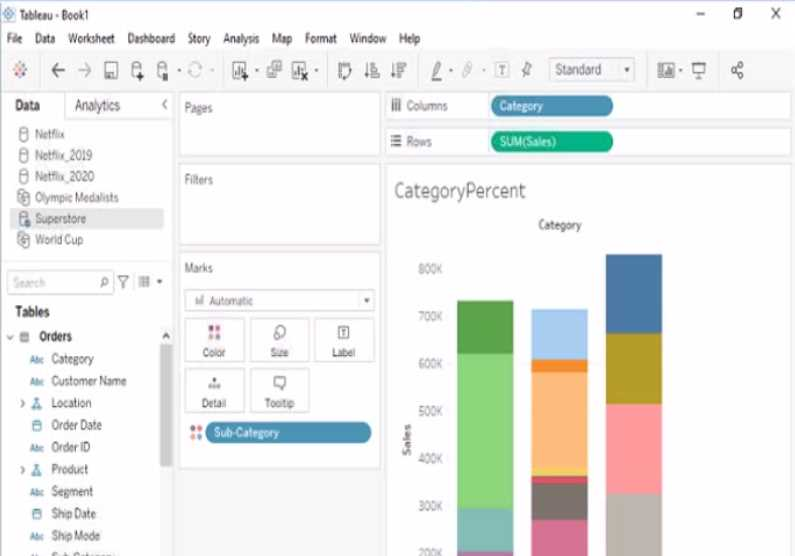Click the filter funnel icon beside Search
The image size is (795, 556).
click(x=124, y=283)
